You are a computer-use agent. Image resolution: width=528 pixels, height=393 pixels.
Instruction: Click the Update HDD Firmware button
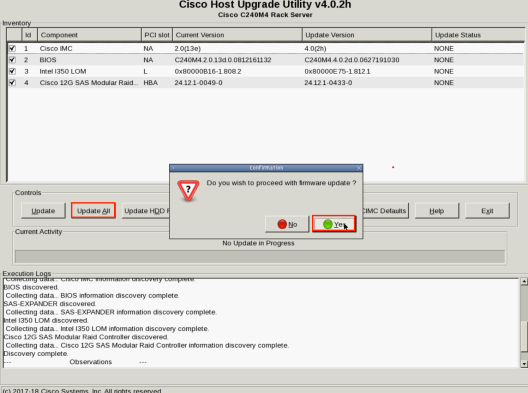pyautogui.click(x=146, y=211)
